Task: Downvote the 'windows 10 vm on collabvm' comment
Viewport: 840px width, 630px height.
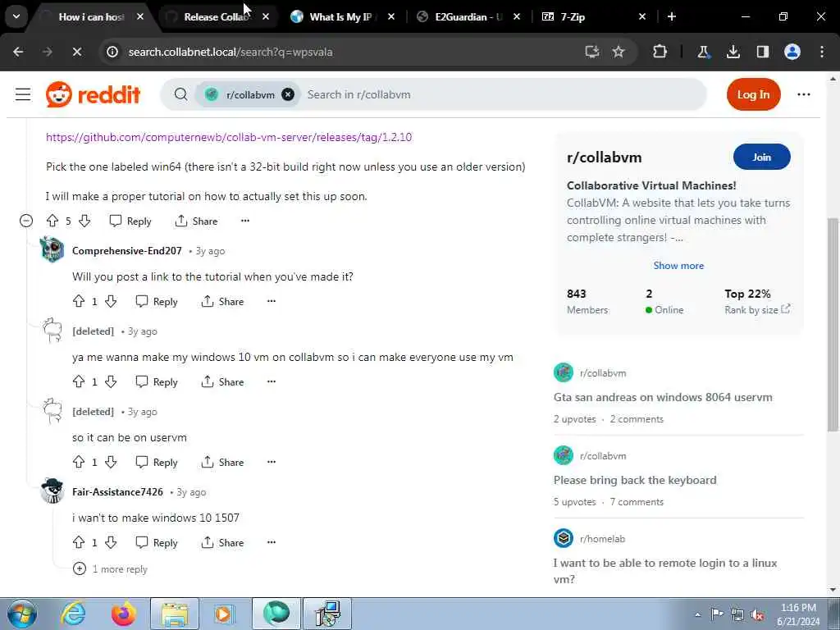Action: coord(111,381)
